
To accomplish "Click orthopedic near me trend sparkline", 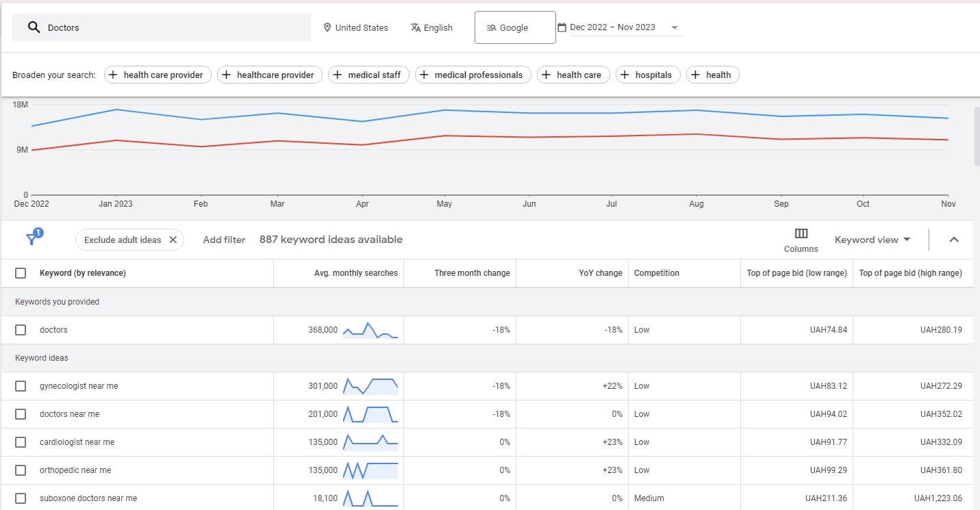I will coord(370,470).
